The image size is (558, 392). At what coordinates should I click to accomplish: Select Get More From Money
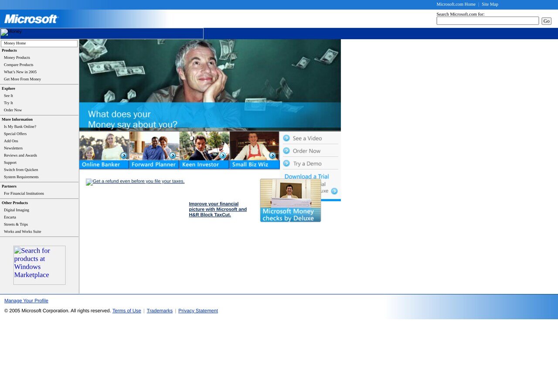click(x=23, y=79)
